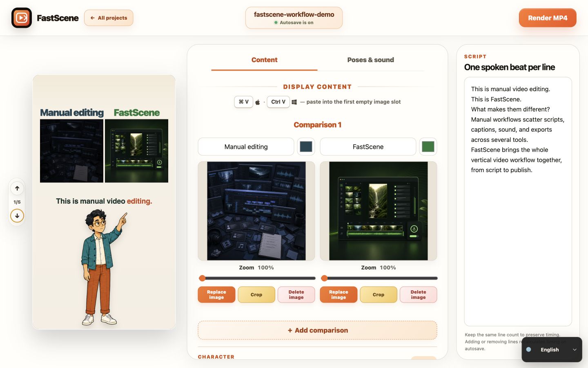Switch to the Poses & sound tab
The width and height of the screenshot is (588, 368).
(370, 60)
